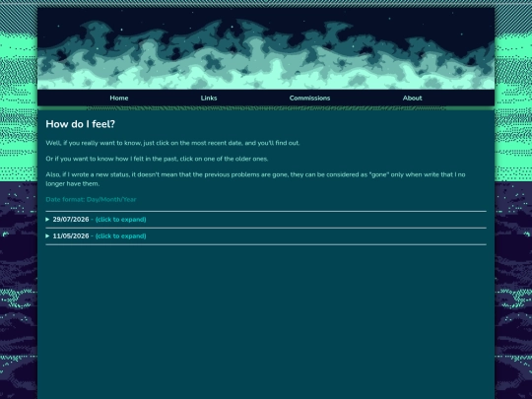This screenshot has height=399, width=532.
Task: Click the paragraph starting 'Also, if I wrote'
Action: click(255, 179)
